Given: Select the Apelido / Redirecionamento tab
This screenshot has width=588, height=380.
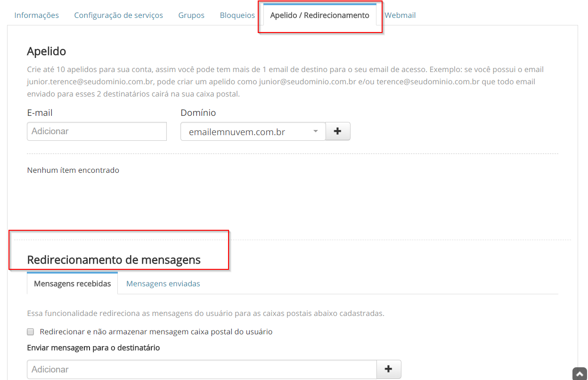Looking at the screenshot, I should (319, 15).
